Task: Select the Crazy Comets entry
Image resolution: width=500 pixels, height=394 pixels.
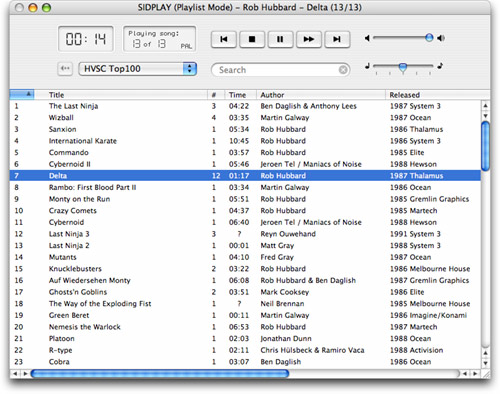Action: coord(245,211)
